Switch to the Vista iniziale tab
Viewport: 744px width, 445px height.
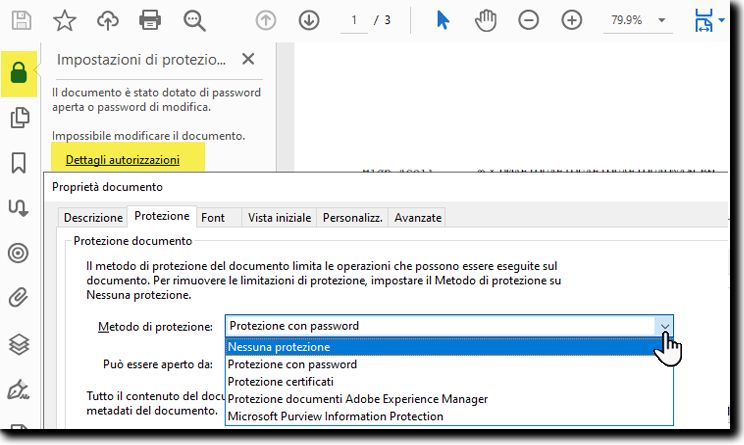click(279, 218)
